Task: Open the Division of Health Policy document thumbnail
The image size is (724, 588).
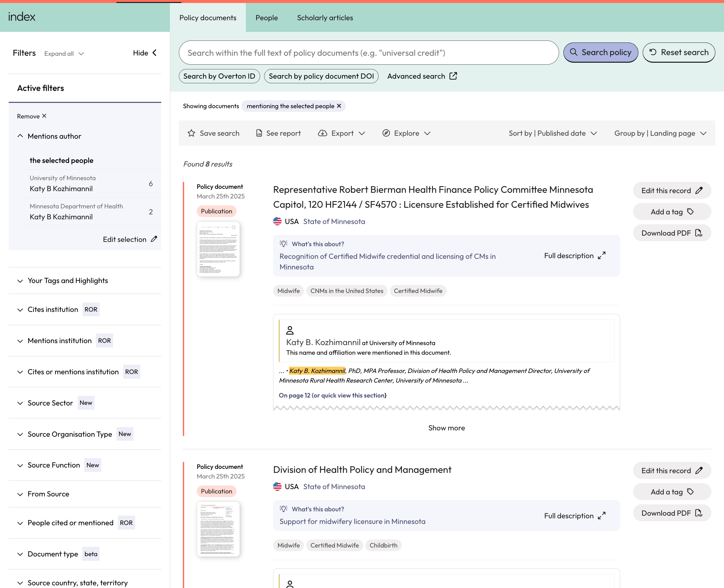Action: pos(218,529)
